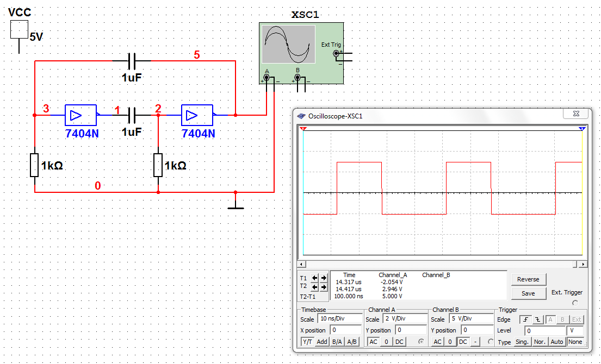This screenshot has height=364, width=601.
Task: Shift cursor T2 right with arrow
Action: point(323,286)
